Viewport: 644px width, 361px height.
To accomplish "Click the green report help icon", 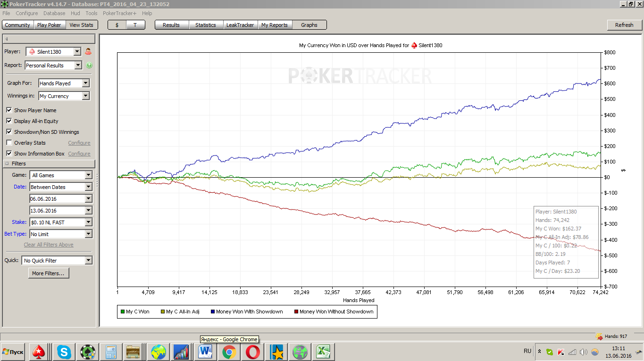I will click(89, 66).
